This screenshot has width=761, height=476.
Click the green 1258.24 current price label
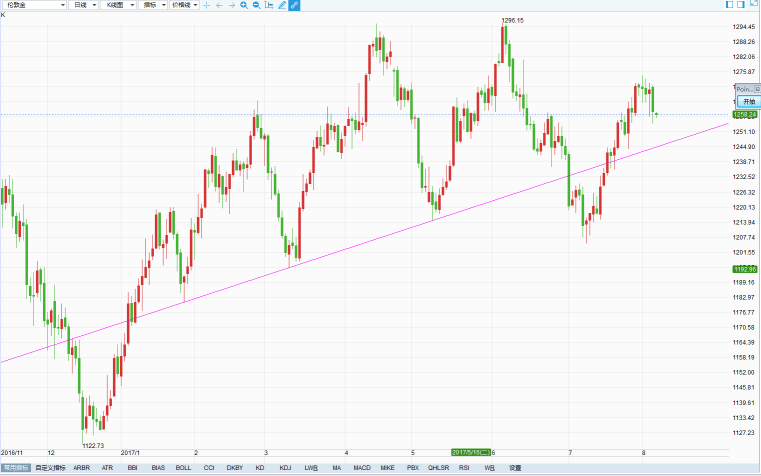pyautogui.click(x=744, y=115)
